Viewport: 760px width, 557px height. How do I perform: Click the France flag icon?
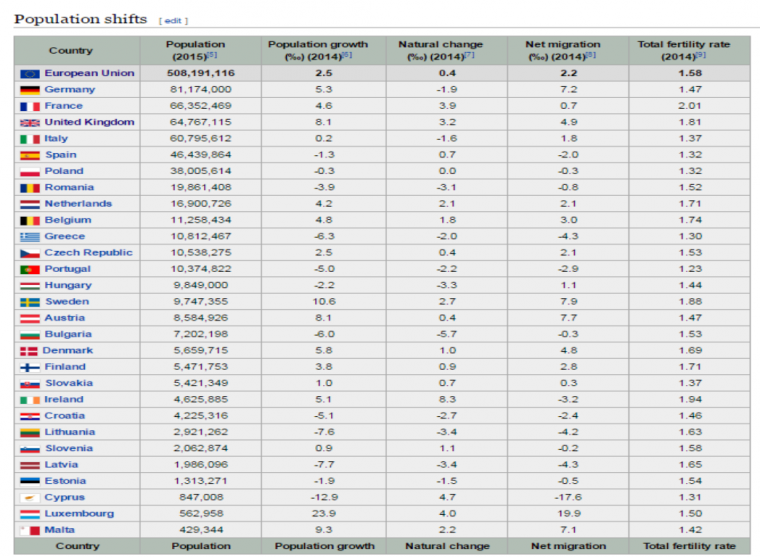[30, 107]
